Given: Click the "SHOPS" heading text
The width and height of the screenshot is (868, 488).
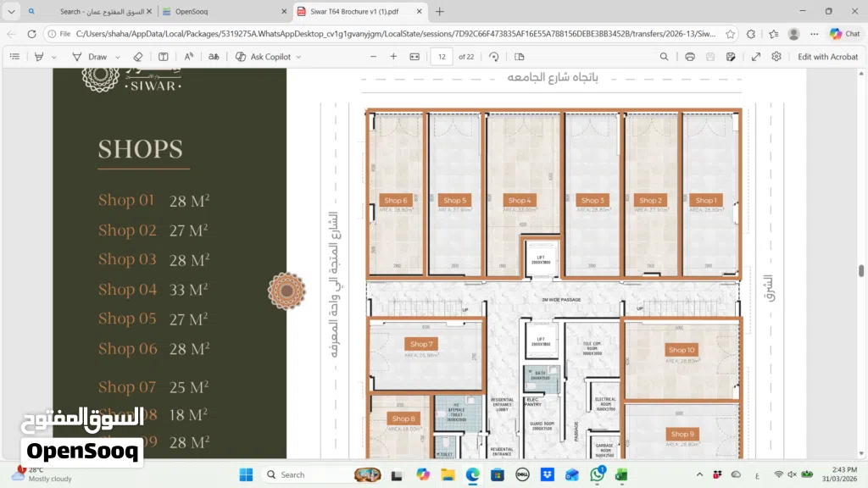Looking at the screenshot, I should point(140,149).
